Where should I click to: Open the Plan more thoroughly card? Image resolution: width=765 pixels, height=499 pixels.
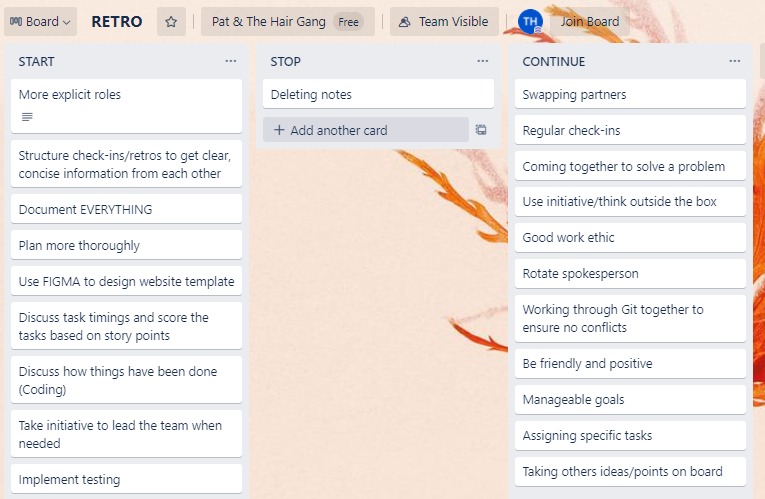[x=126, y=245]
